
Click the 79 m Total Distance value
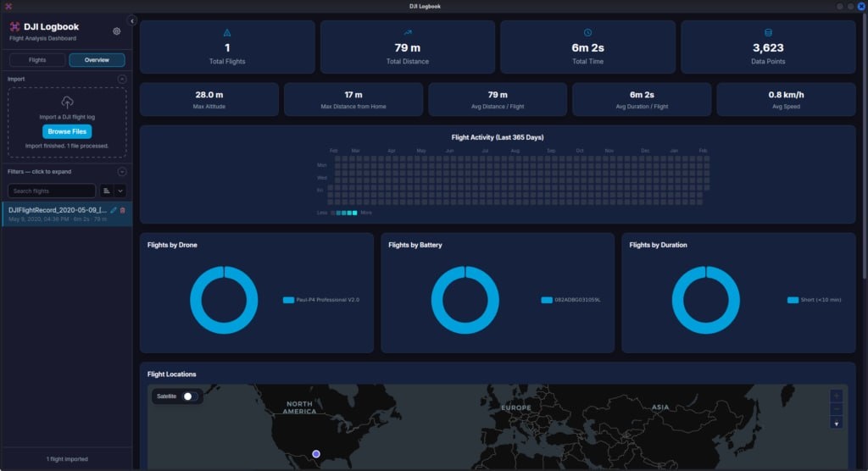pyautogui.click(x=408, y=48)
